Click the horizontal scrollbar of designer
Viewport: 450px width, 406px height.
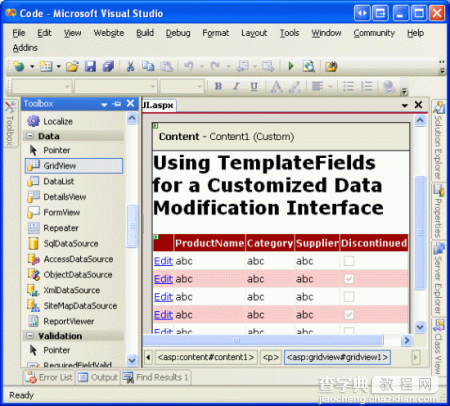click(x=263, y=340)
